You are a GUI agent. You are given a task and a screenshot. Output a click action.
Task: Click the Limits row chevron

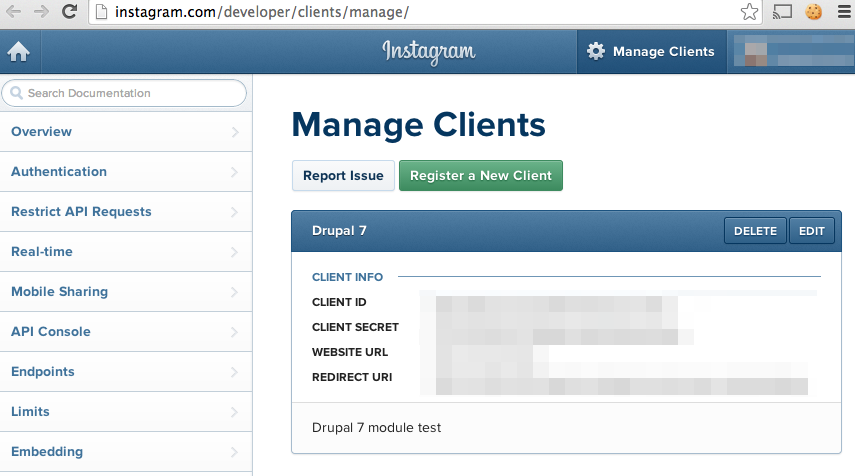234,412
